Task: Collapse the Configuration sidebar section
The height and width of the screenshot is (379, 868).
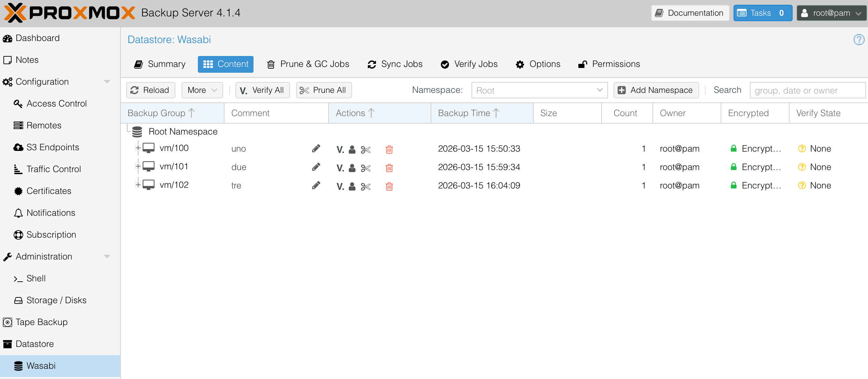Action: (107, 82)
